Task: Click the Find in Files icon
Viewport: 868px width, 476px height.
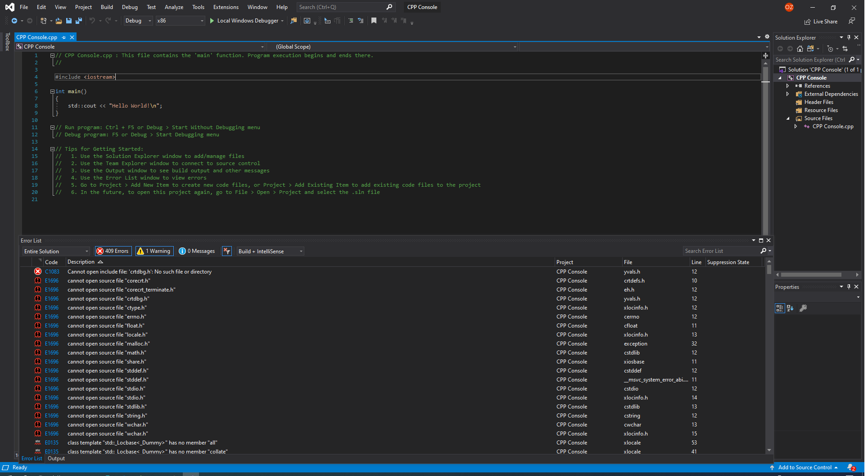Action: tap(294, 21)
